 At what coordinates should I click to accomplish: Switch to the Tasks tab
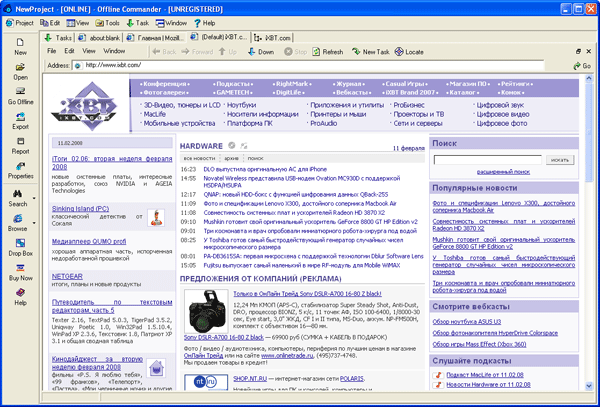tap(59, 37)
